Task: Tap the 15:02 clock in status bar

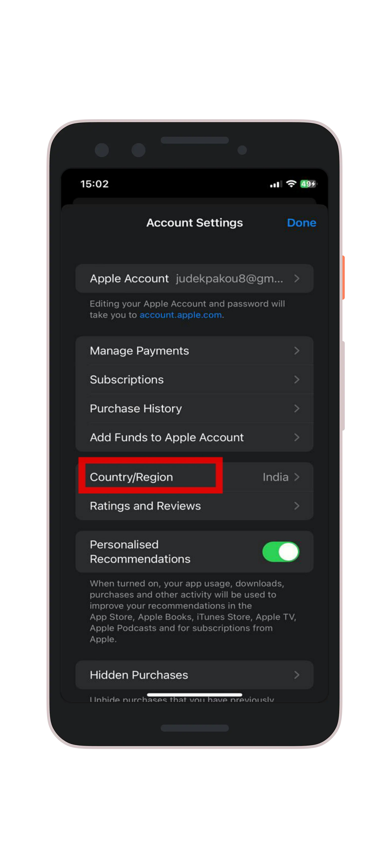Action: click(94, 184)
